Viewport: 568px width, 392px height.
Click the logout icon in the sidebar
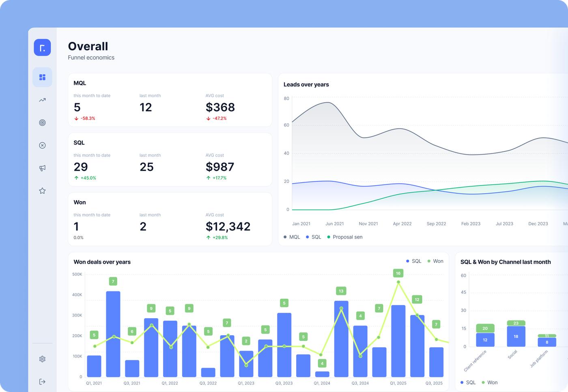pos(42,382)
